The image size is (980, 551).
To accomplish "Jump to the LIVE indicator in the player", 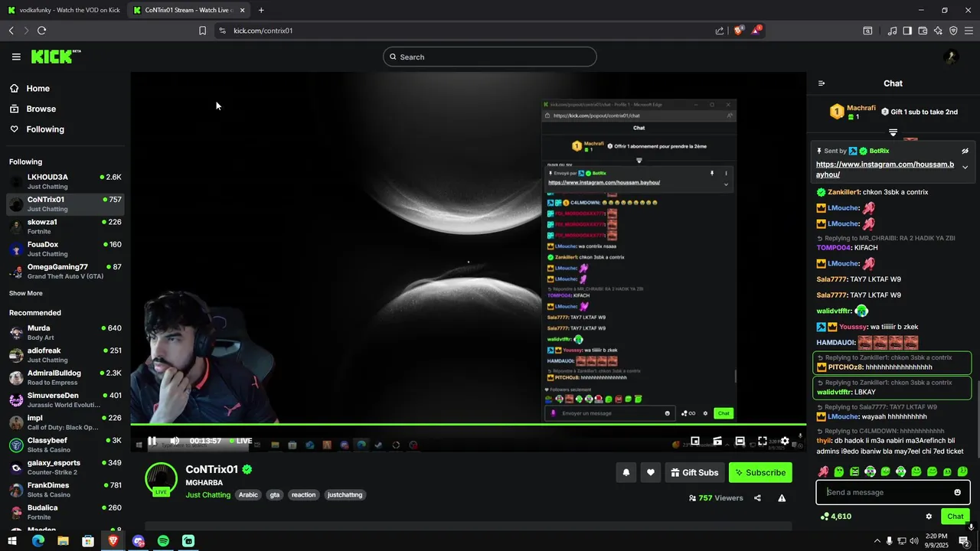I will pos(240,441).
